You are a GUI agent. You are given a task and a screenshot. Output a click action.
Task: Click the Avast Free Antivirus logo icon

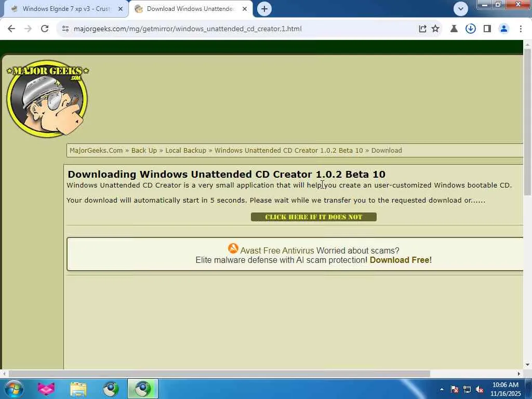(x=233, y=249)
